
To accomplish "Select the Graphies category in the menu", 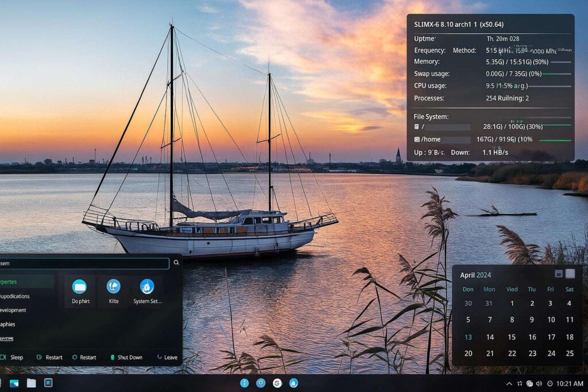I will tap(15, 324).
